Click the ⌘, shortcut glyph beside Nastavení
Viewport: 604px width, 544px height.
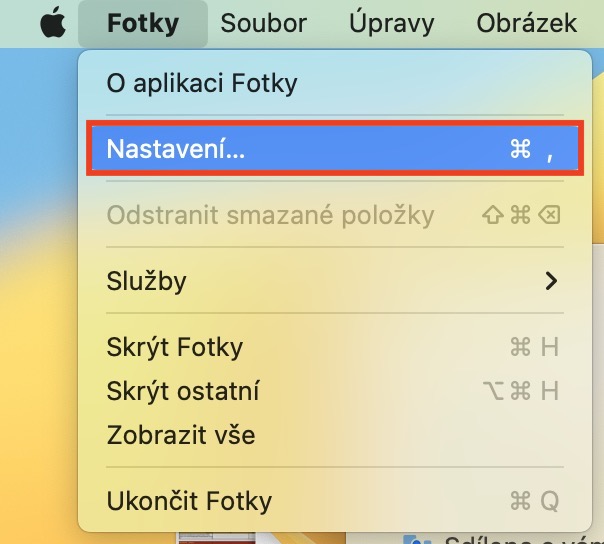pos(532,150)
